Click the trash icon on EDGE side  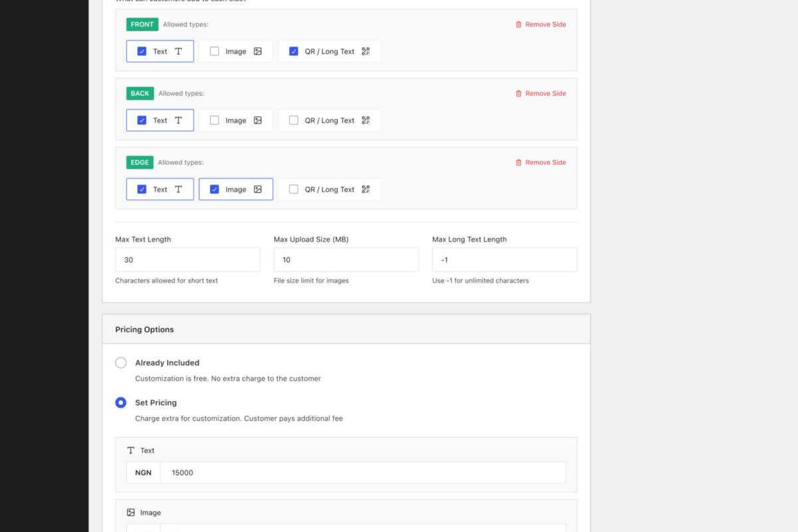pyautogui.click(x=519, y=163)
